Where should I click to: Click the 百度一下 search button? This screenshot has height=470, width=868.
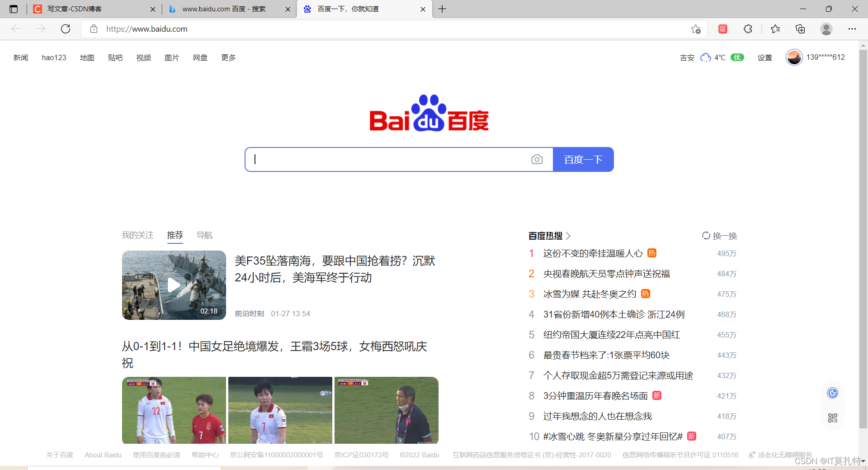tap(583, 159)
